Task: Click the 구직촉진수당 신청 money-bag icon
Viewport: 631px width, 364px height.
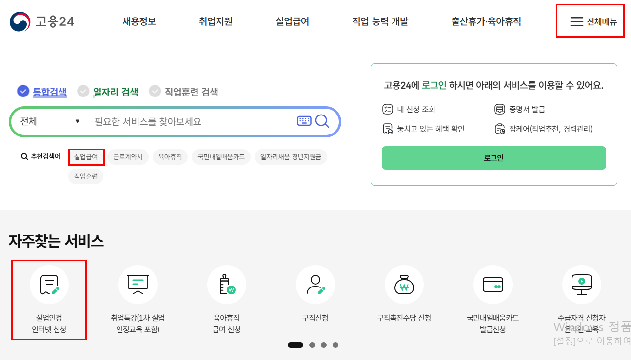Action: point(404,284)
